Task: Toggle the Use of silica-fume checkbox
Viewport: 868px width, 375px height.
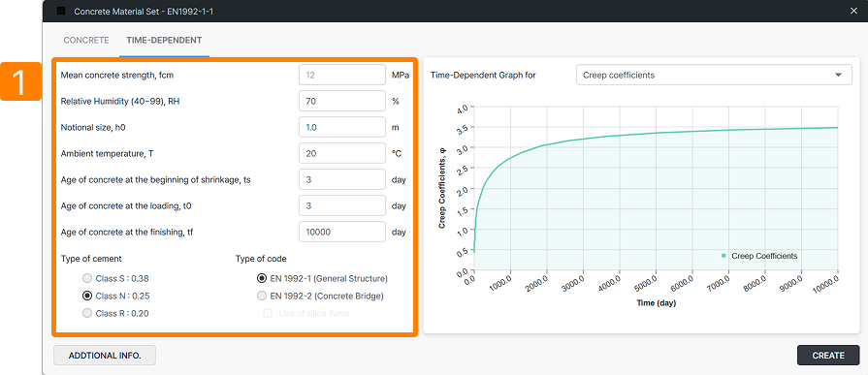Action: (268, 314)
